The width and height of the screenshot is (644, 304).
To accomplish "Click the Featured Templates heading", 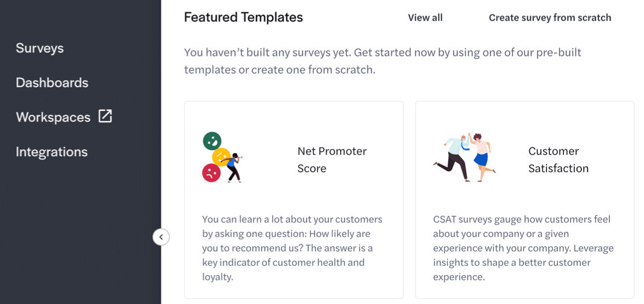I will [x=244, y=17].
